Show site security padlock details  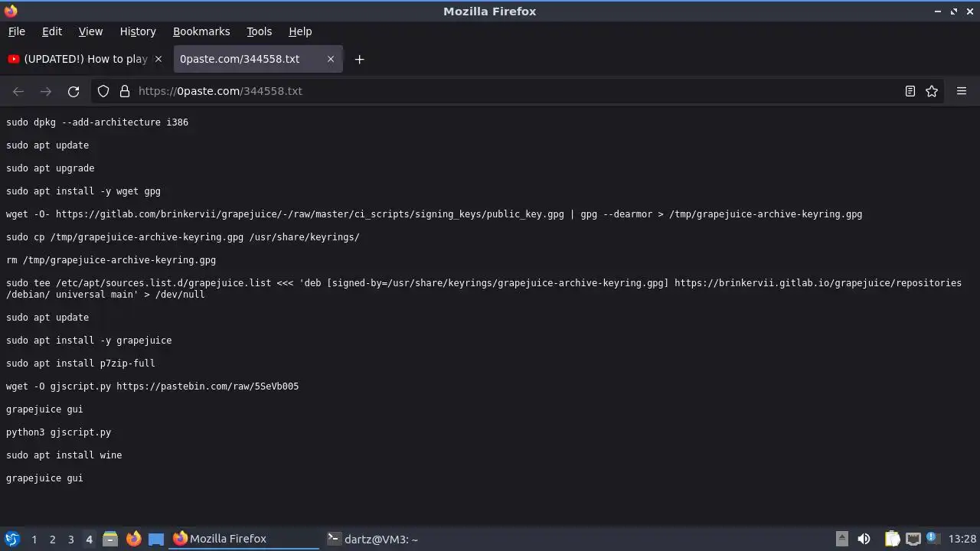click(125, 91)
